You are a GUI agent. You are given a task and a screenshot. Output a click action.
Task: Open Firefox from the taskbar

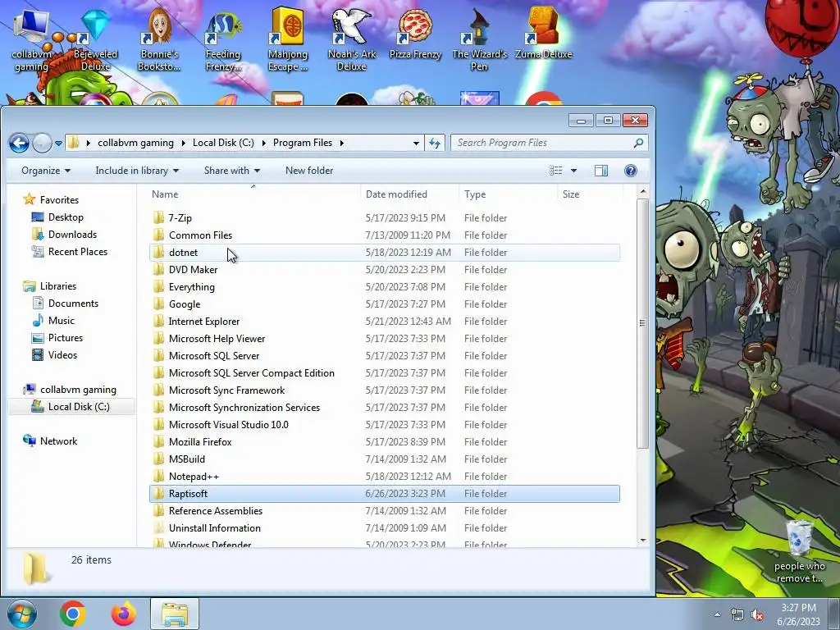tap(124, 614)
